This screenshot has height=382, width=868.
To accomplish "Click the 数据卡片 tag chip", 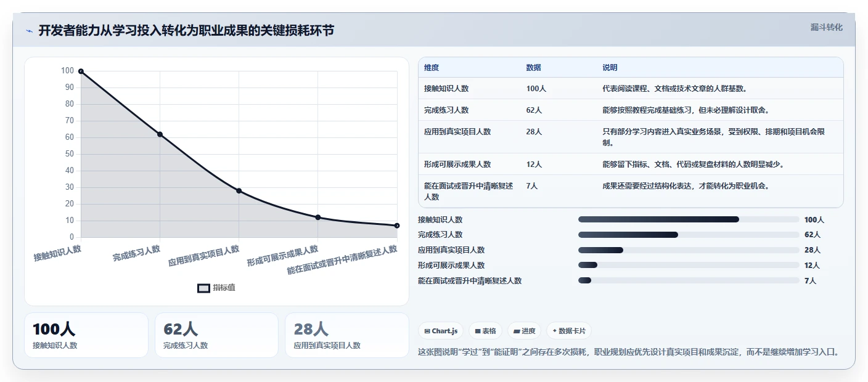I will (569, 331).
